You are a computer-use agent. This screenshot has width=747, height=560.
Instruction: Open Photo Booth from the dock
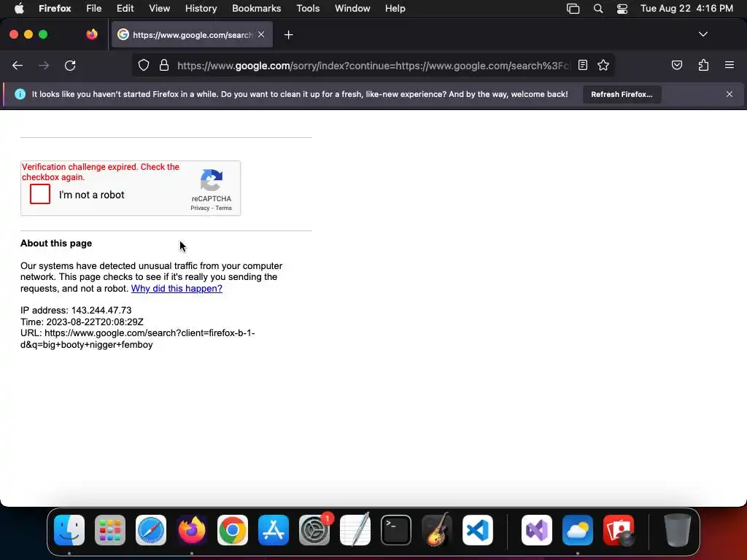619,530
